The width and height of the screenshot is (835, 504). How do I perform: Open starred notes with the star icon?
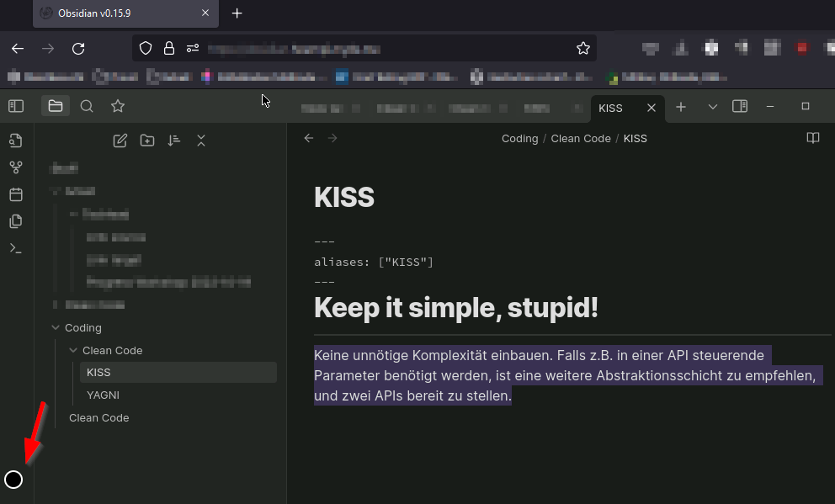click(117, 106)
